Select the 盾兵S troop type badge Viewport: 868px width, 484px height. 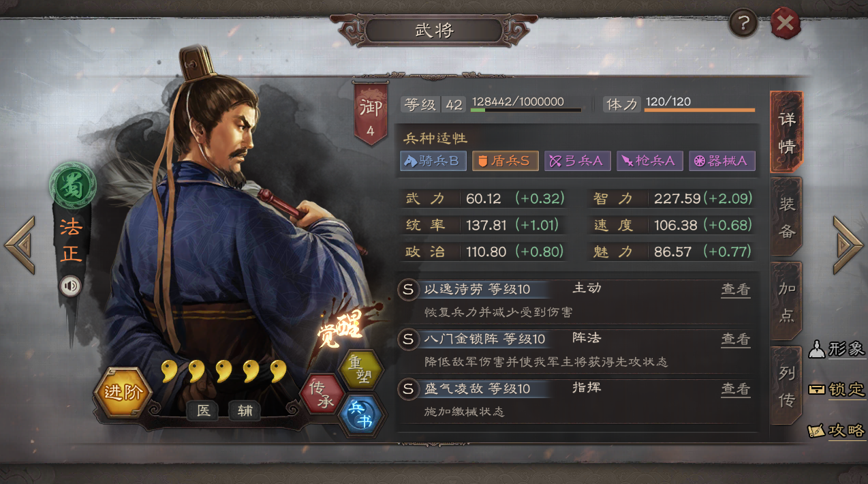[506, 161]
